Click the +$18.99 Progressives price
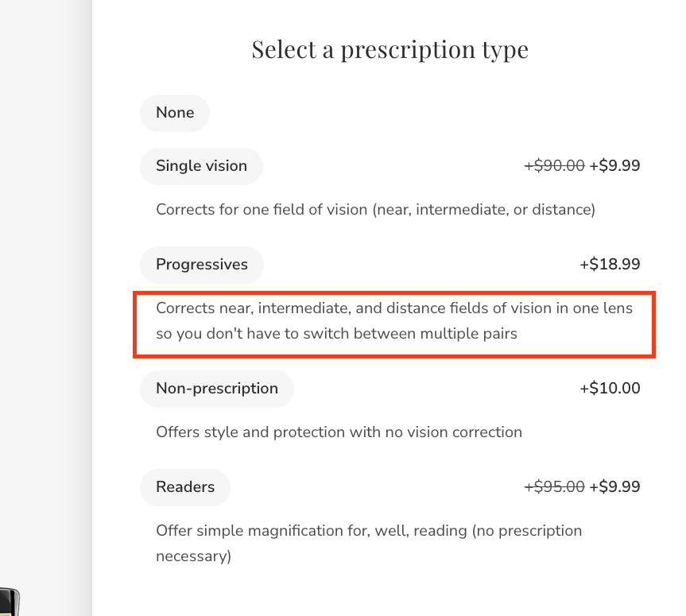This screenshot has width=686, height=616. [x=610, y=264]
